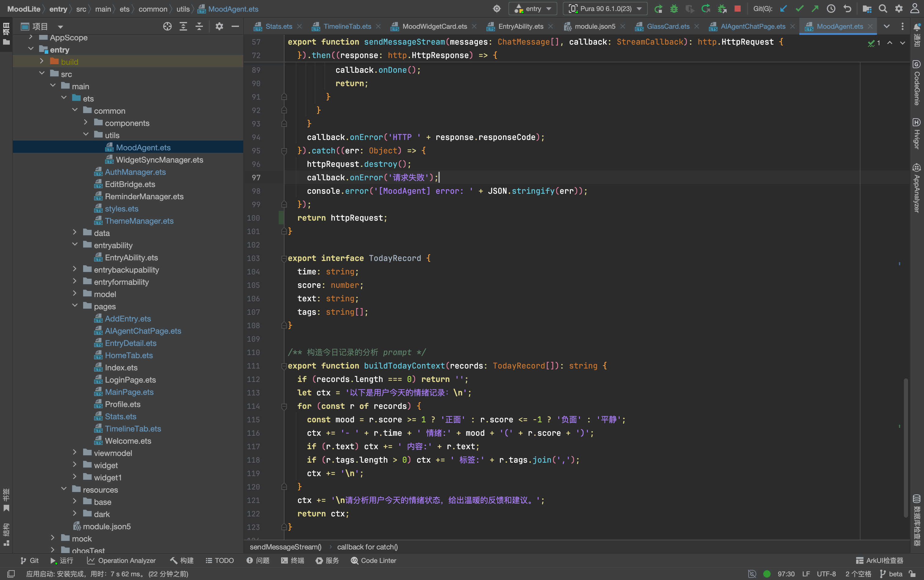924x580 pixels.
Task: Hide project panel with minus icon
Action: coord(235,27)
